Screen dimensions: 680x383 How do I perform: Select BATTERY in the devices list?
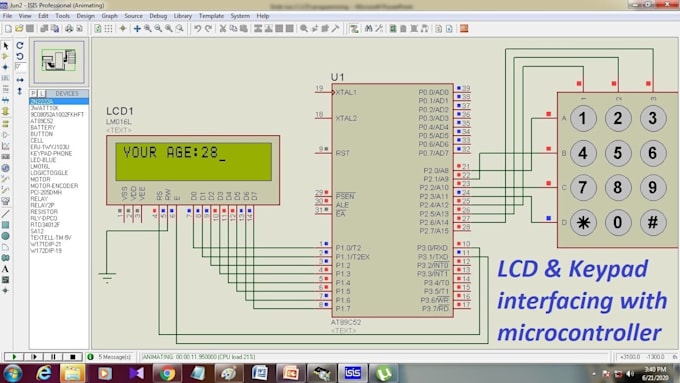(x=43, y=128)
